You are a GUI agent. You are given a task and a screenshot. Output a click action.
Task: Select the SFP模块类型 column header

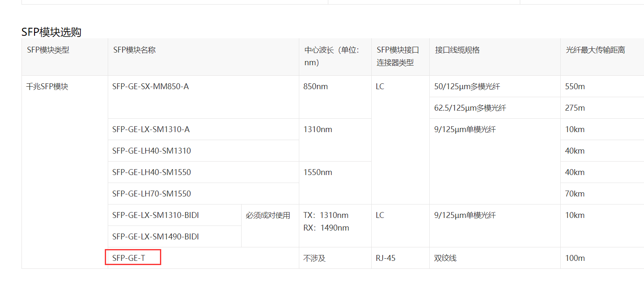click(48, 50)
